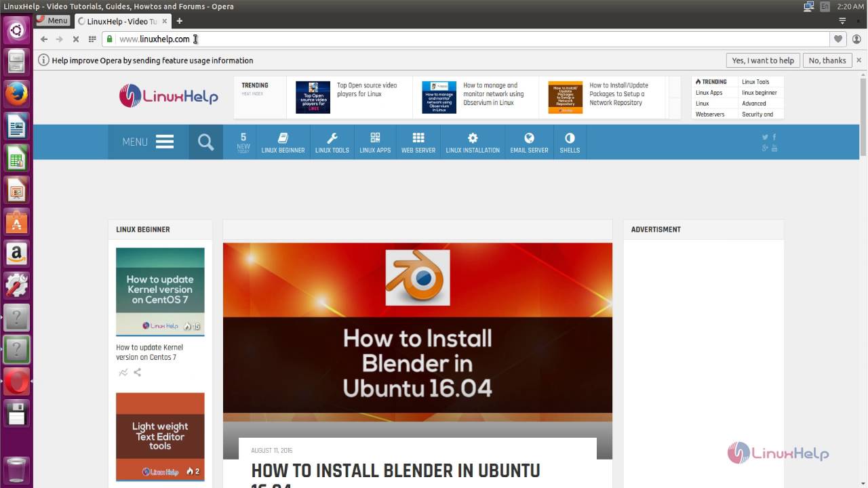Viewport: 868px width, 488px height.
Task: Switch to the LinuxHelp - Video Tu tab
Action: (x=123, y=21)
